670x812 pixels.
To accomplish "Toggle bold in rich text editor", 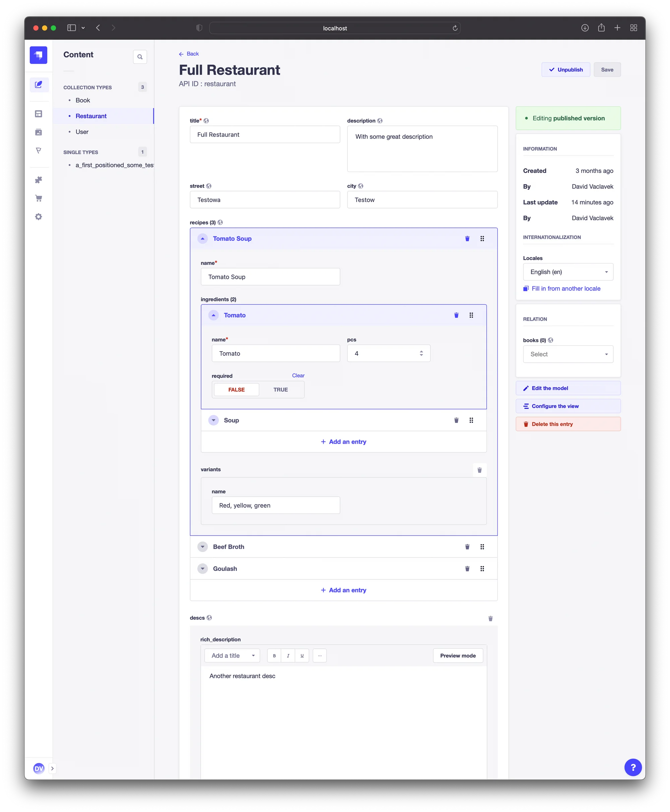I will 274,655.
